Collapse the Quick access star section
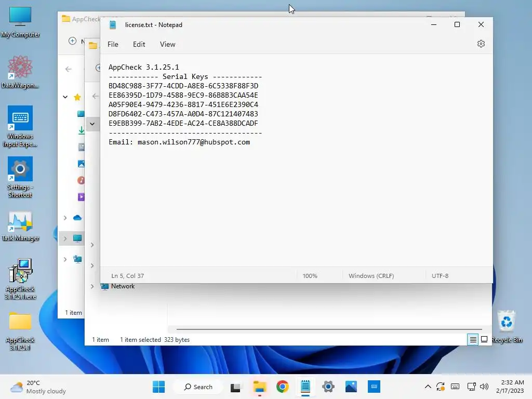532x399 pixels. (x=65, y=97)
